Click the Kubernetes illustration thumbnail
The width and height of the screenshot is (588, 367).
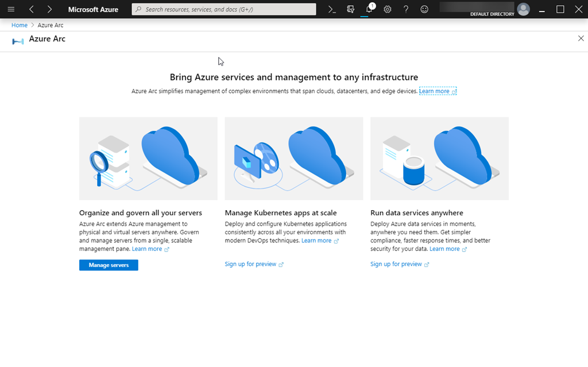click(x=293, y=159)
